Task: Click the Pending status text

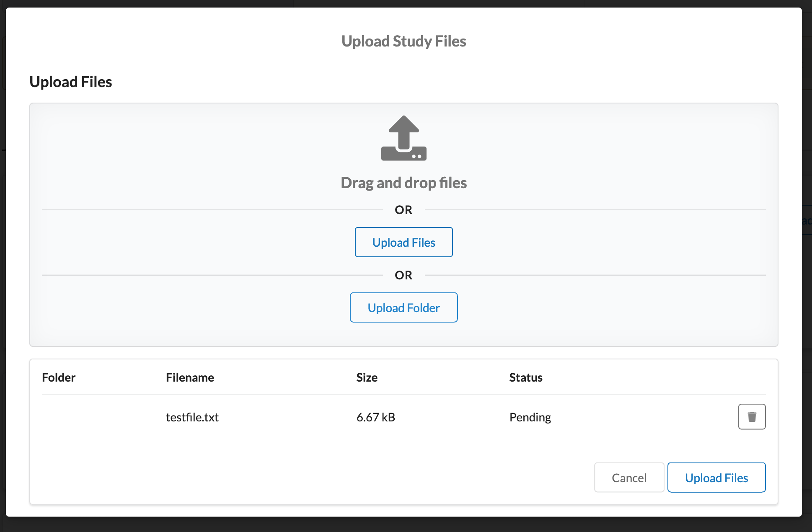Action: 530,417
